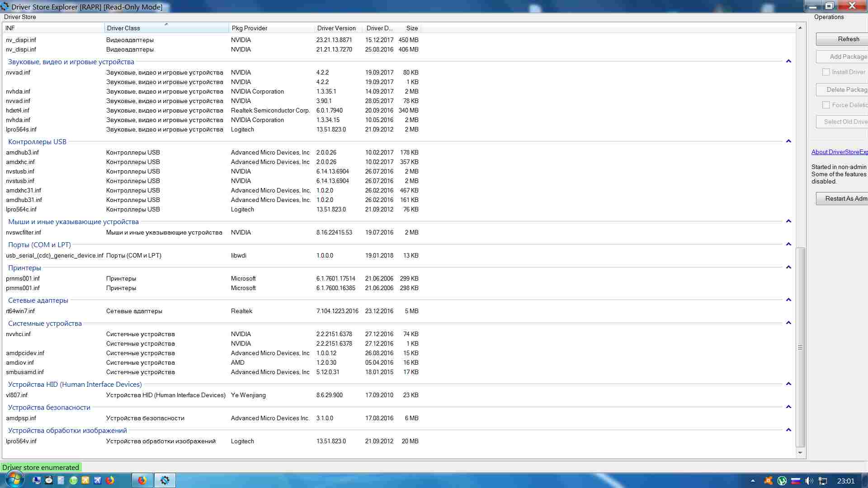This screenshot has height=488, width=868.
Task: Select the vl807.inf Ye Wenjiang row
Action: pos(212,395)
